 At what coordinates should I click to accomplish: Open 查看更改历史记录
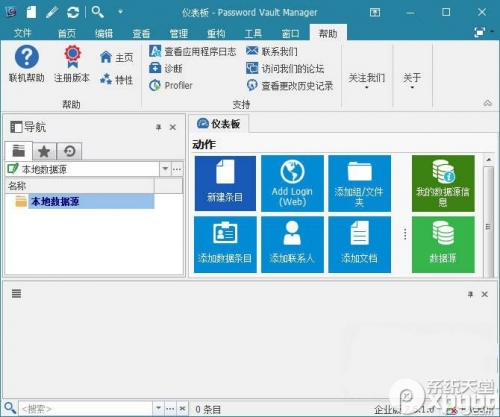point(290,85)
